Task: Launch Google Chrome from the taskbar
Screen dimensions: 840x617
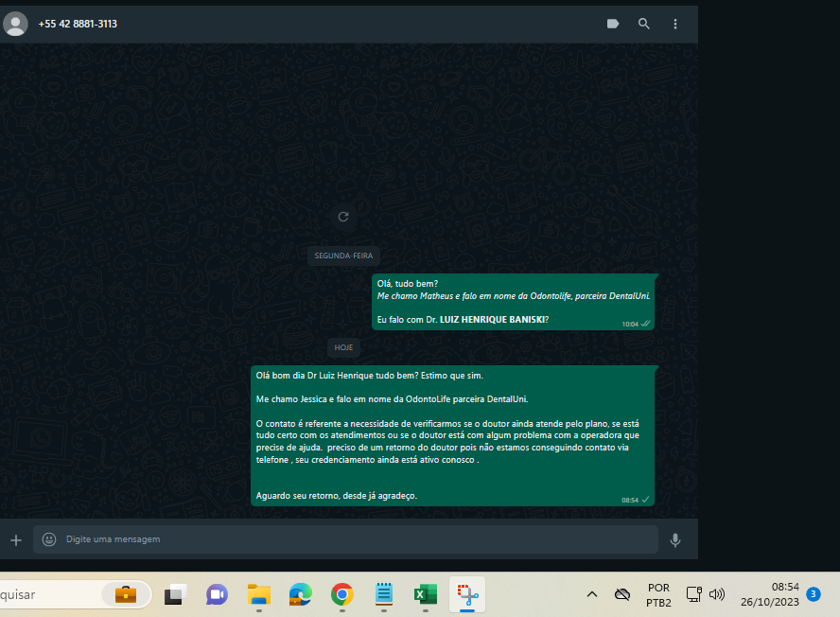Action: coord(341,594)
